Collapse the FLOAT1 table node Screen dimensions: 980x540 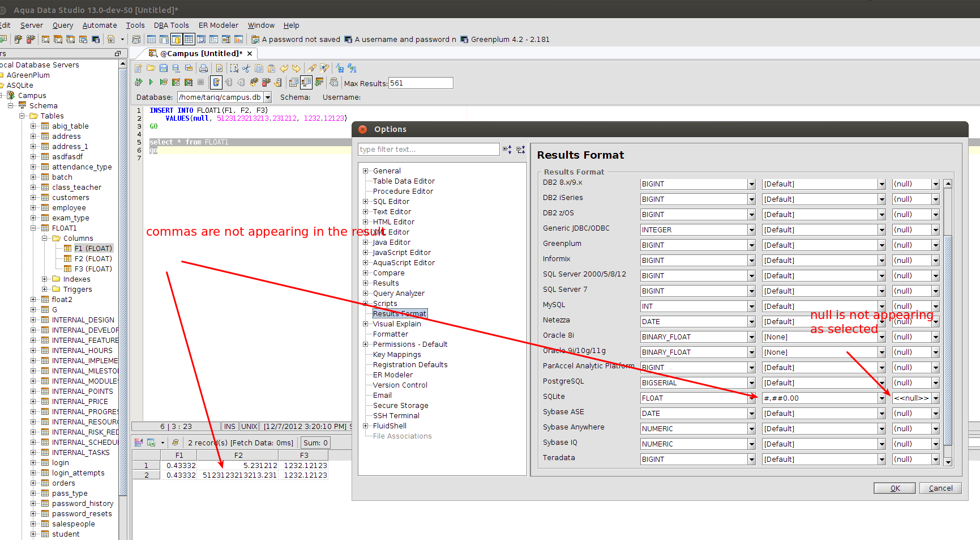[x=33, y=228]
